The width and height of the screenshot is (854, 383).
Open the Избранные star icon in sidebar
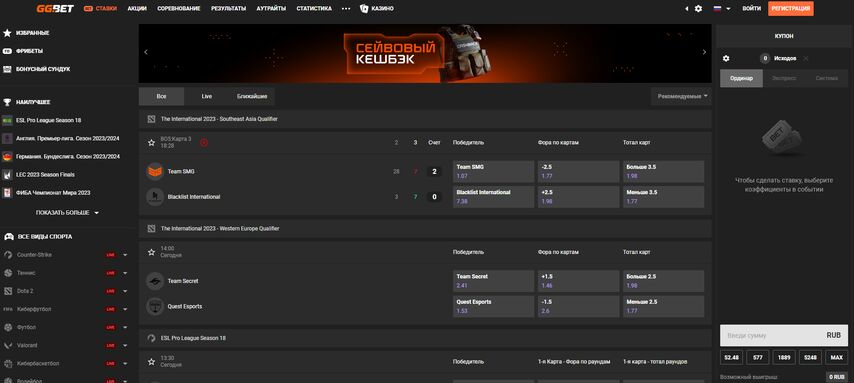7,33
